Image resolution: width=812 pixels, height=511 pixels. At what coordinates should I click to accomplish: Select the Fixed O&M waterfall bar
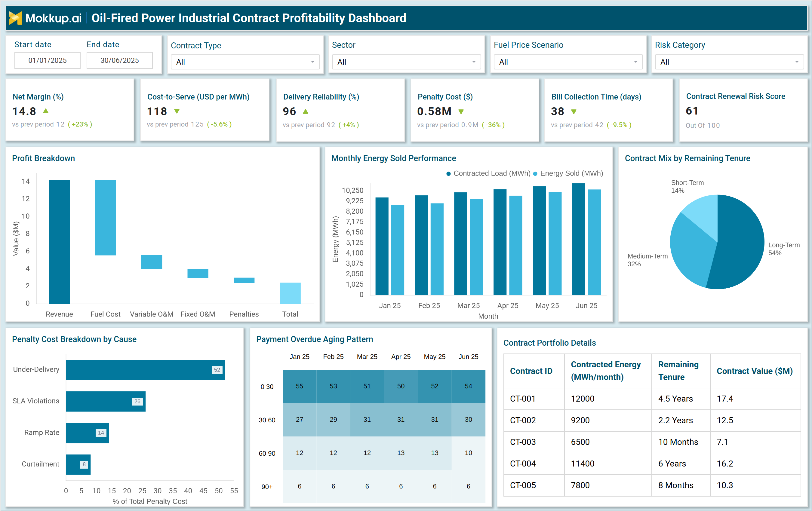coord(198,273)
